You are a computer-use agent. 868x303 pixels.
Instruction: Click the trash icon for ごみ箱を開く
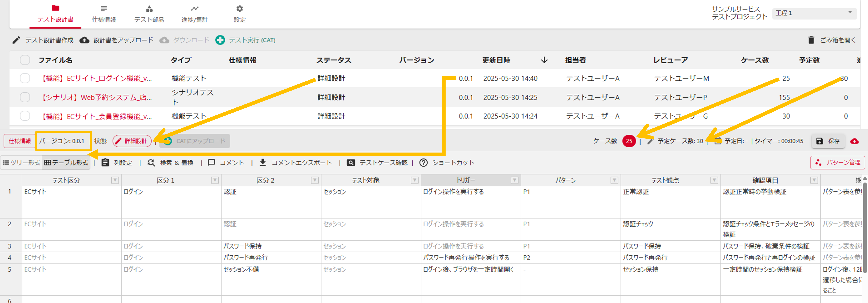pos(811,40)
